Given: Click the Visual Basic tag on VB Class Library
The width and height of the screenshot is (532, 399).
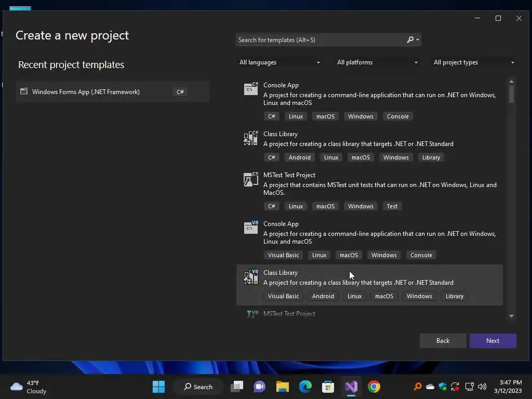Looking at the screenshot, I should pyautogui.click(x=283, y=296).
